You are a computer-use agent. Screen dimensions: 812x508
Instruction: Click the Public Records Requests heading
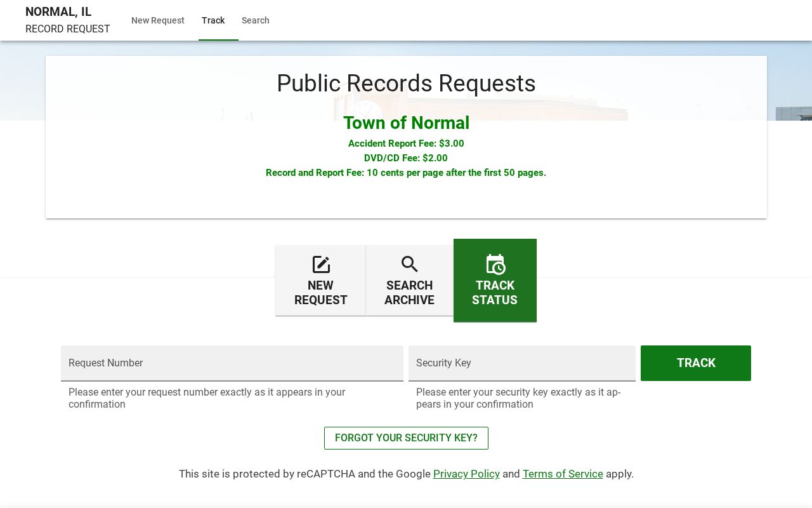(x=406, y=84)
